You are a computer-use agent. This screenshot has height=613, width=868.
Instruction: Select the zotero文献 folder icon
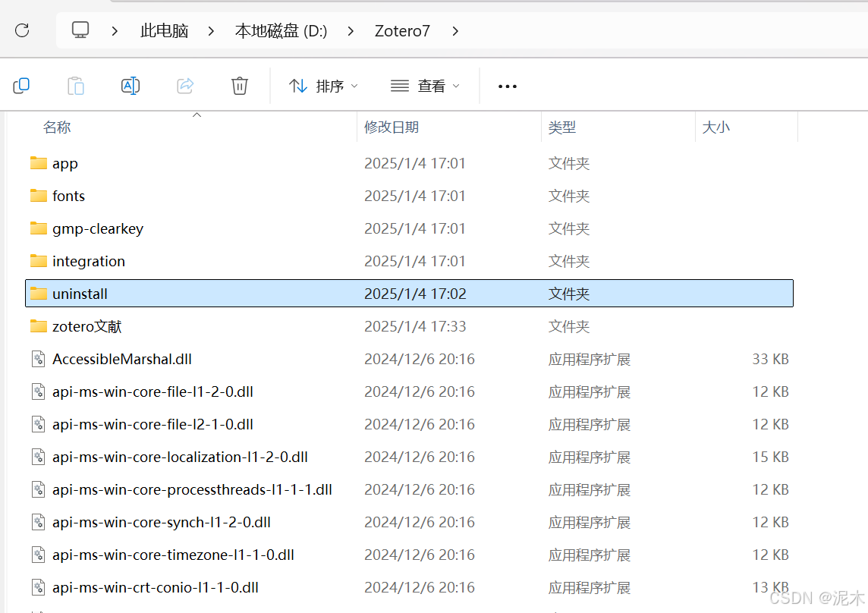pyautogui.click(x=38, y=326)
